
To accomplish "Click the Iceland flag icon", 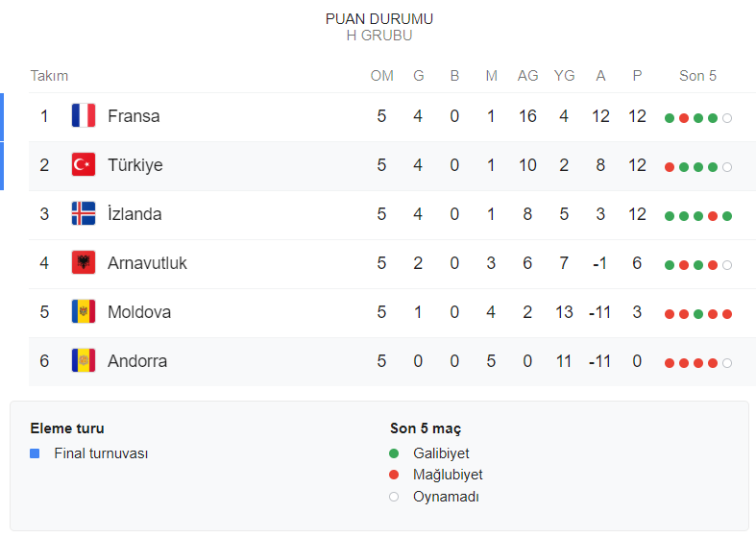I will tap(84, 214).
